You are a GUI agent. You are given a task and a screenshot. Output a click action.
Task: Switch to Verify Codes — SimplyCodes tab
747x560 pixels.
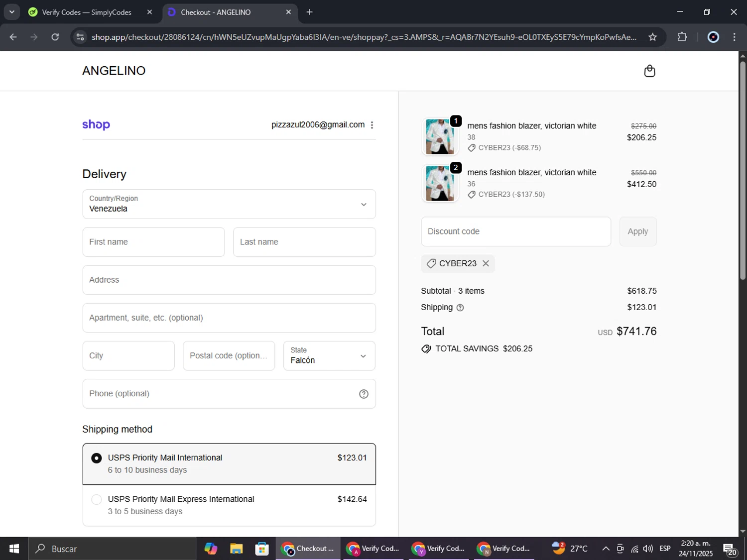pos(90,12)
